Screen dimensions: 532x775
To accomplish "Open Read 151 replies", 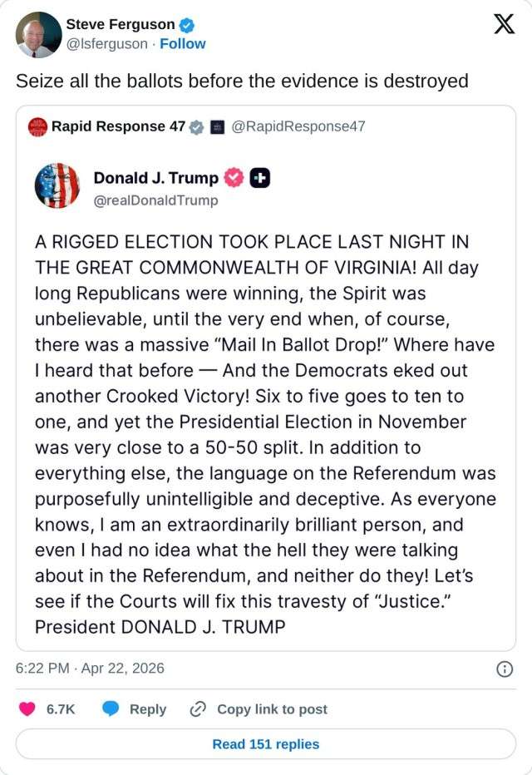I will [x=266, y=744].
